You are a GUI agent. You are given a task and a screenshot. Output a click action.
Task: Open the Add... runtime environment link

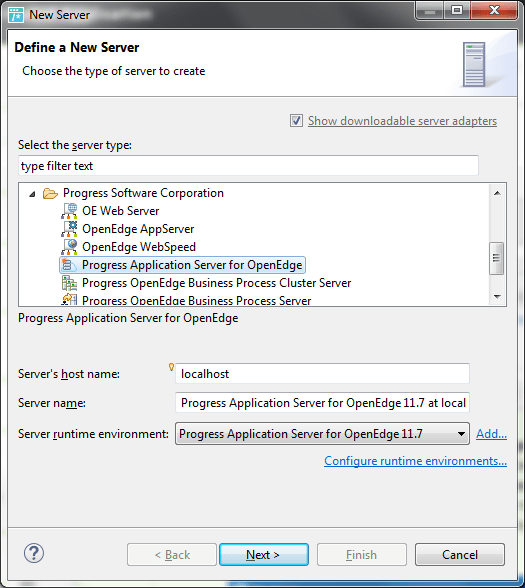(491, 434)
